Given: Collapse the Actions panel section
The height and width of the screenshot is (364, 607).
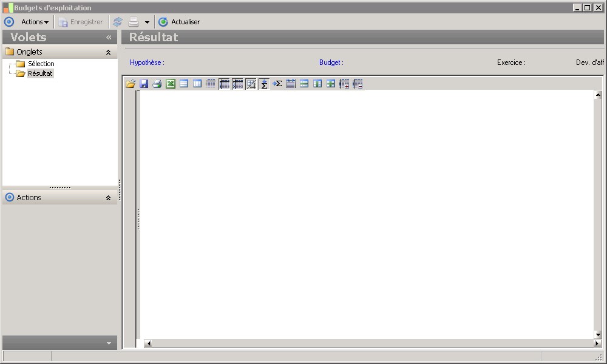Looking at the screenshot, I should coord(108,198).
